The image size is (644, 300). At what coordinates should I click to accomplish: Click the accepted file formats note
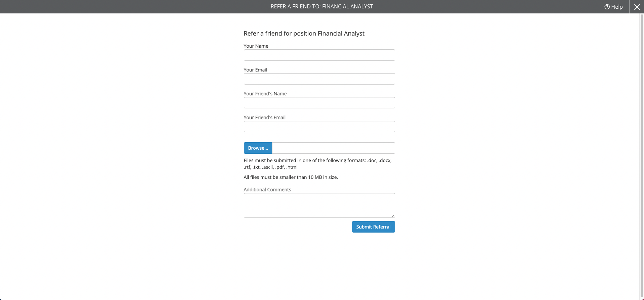point(317,164)
